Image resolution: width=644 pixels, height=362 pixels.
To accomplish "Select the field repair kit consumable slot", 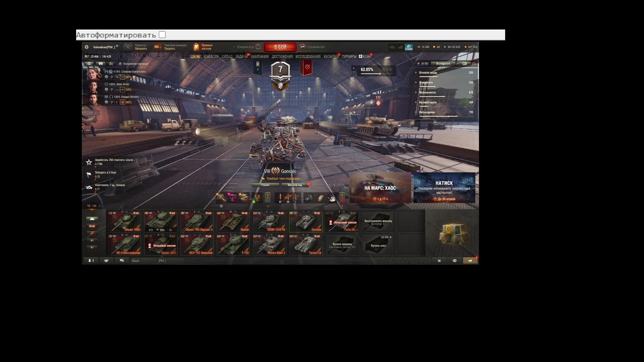I will click(x=309, y=198).
